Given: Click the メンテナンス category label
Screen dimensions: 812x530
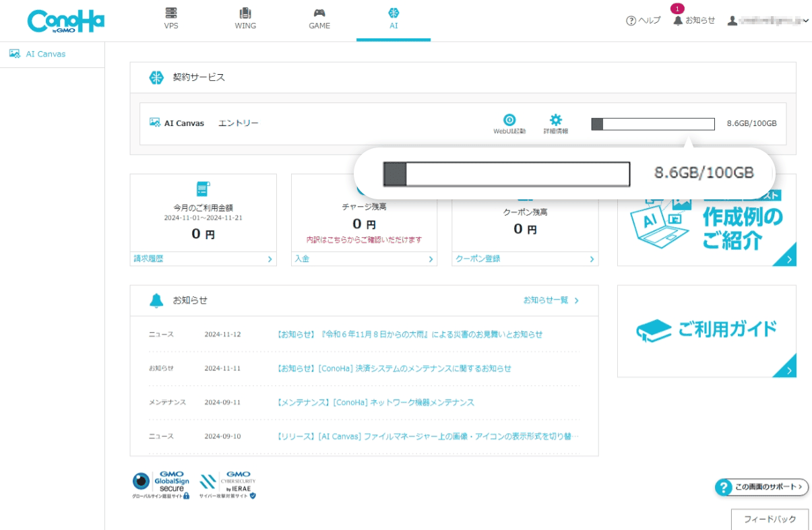Looking at the screenshot, I should coord(167,402).
